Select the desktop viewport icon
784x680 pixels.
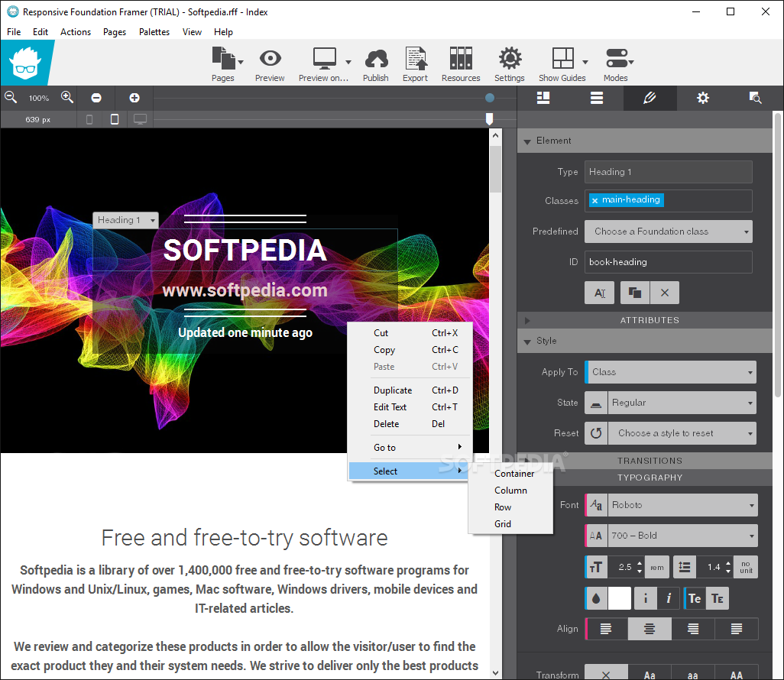(x=140, y=119)
